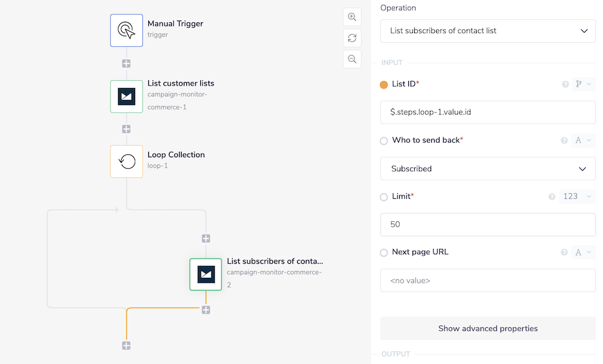The image size is (603, 364).
Task: Open the Operation dropdown
Action: tap(487, 30)
